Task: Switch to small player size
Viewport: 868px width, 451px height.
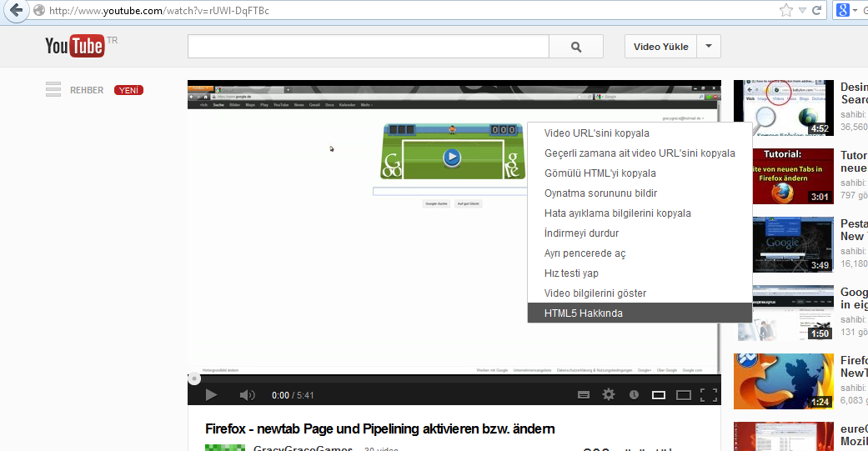Action: (x=658, y=395)
